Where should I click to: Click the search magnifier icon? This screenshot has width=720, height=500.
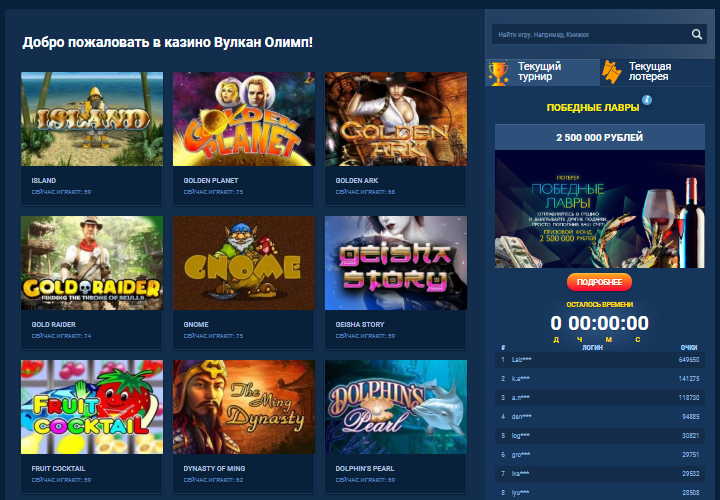point(697,34)
